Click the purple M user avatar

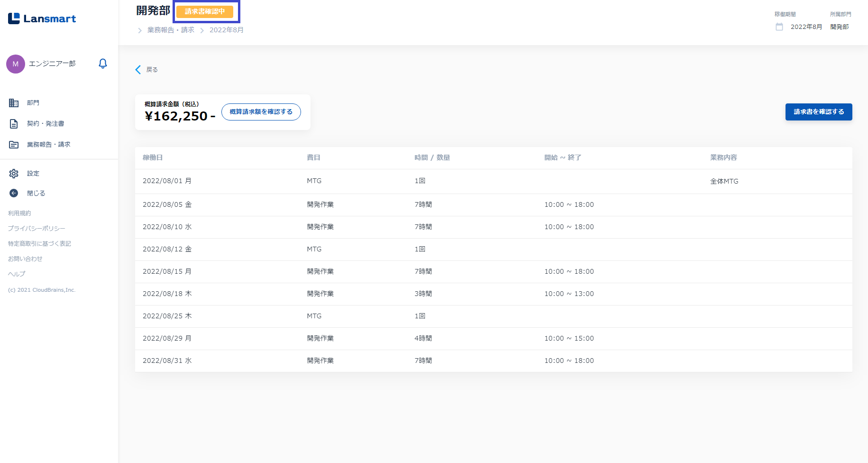click(16, 64)
